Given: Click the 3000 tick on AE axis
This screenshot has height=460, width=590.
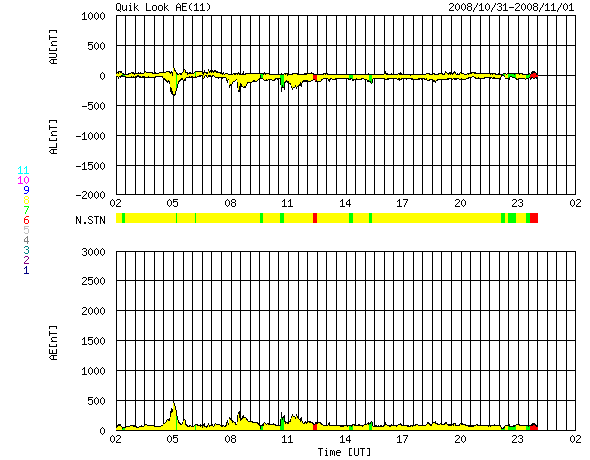Looking at the screenshot, I should pyautogui.click(x=94, y=252).
